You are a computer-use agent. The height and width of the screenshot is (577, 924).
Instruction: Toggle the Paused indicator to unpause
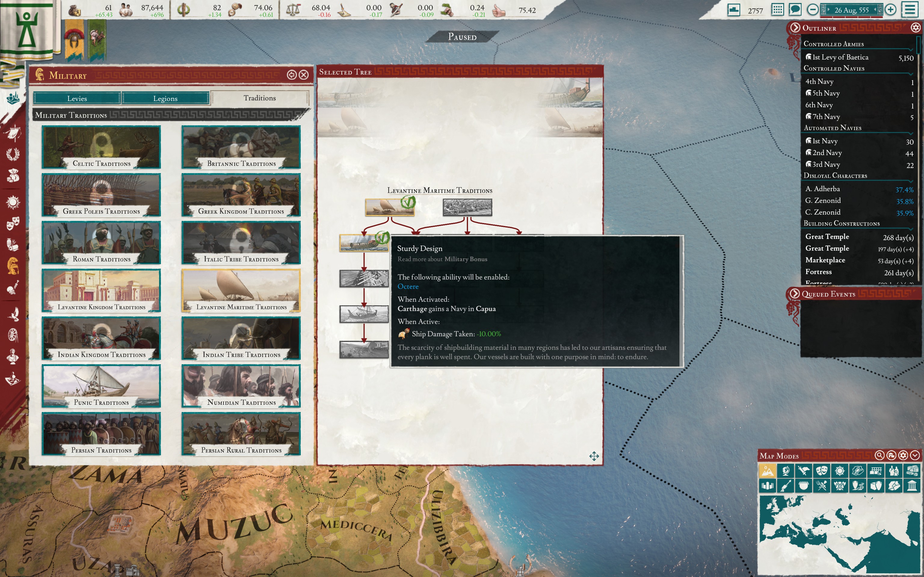point(462,37)
